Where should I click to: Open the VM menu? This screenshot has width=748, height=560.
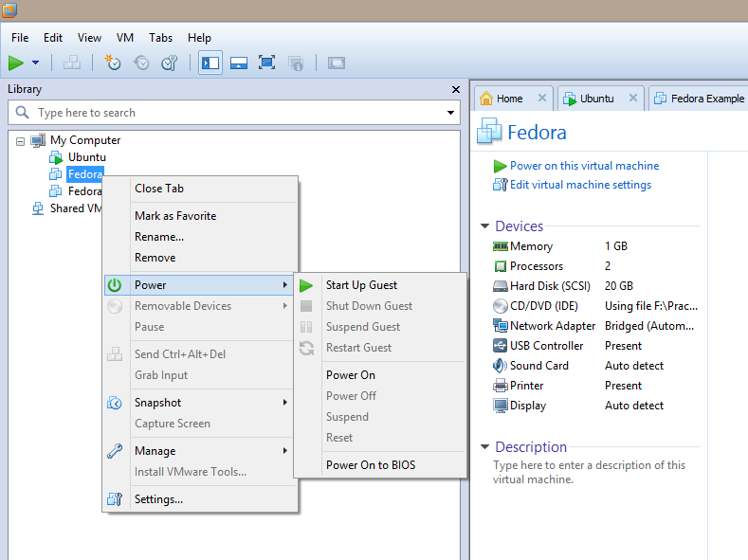click(125, 38)
